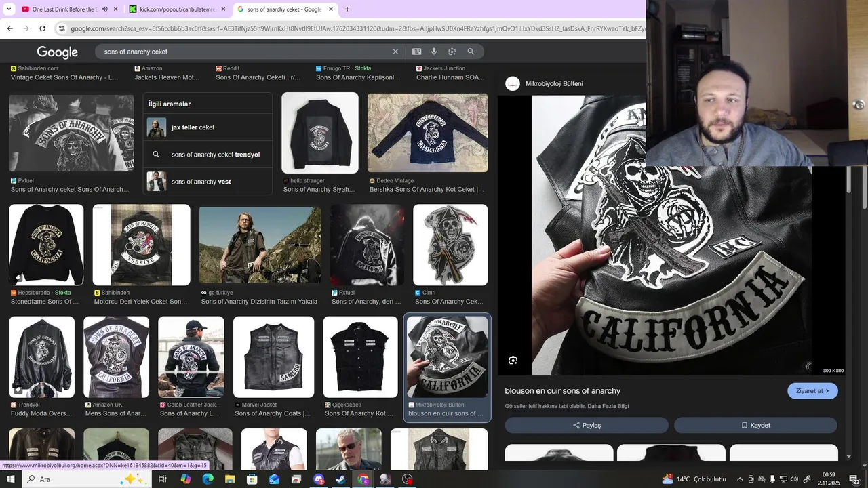
Task: Open the Copilot taskbar icon
Action: [185, 479]
